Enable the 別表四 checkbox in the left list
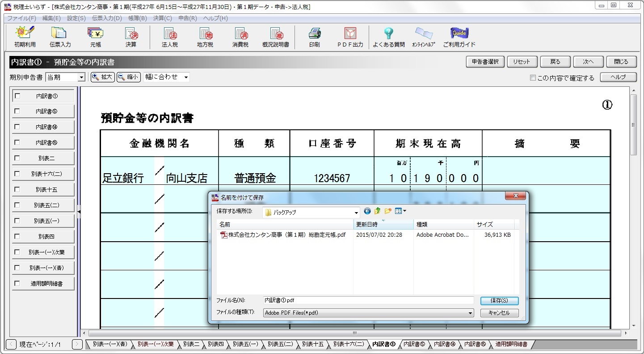Screen dimensions: 644x354 point(17,236)
